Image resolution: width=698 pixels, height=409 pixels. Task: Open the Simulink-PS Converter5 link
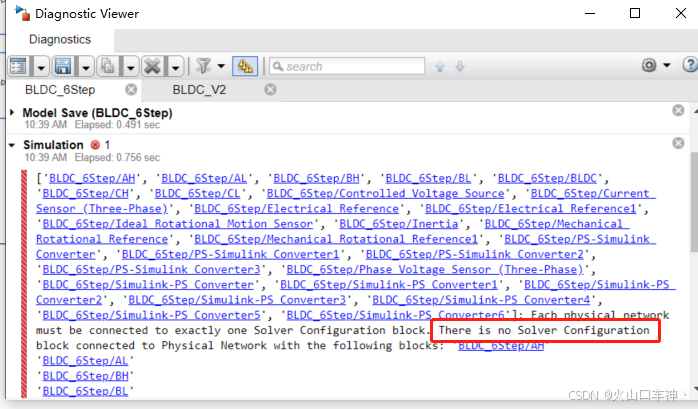point(151,315)
